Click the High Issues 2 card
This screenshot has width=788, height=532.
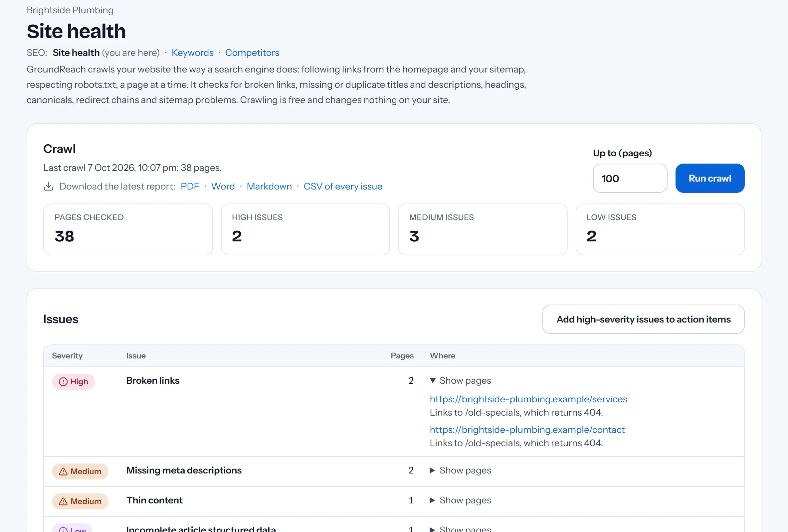click(305, 229)
